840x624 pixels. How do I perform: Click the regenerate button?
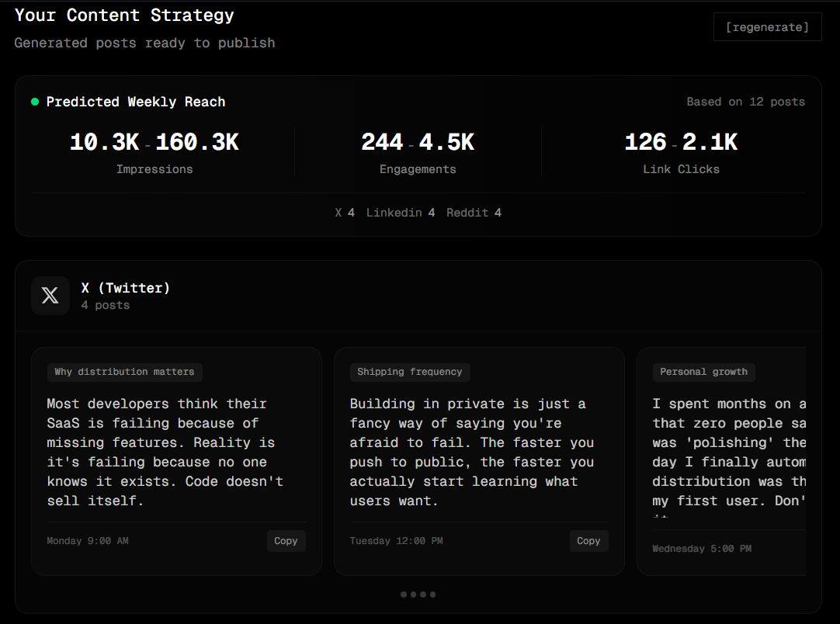click(767, 26)
